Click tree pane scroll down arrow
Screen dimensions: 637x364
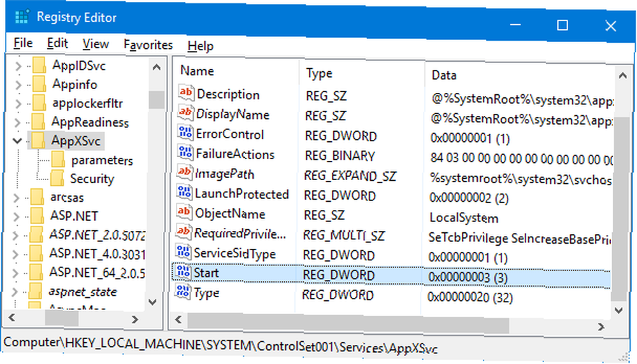click(153, 302)
